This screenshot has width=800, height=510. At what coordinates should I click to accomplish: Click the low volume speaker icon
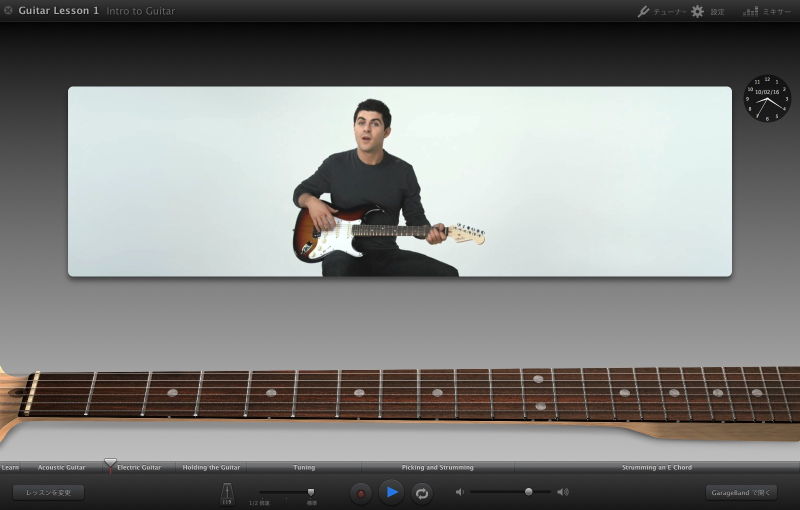click(460, 492)
